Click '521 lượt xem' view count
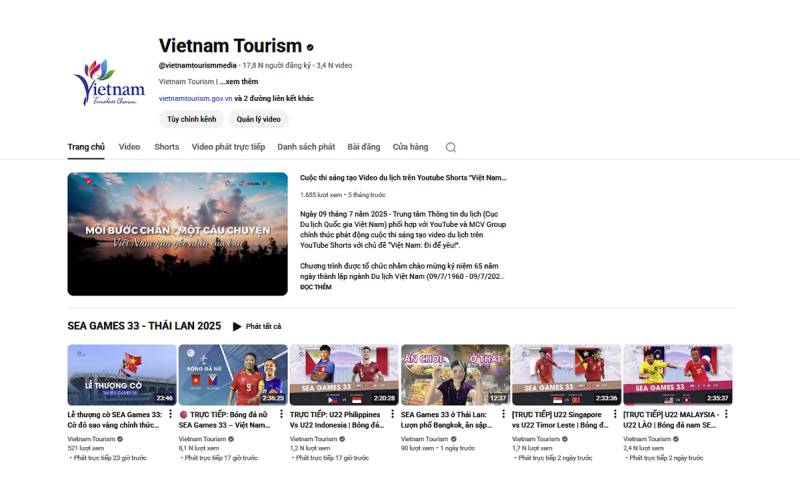 pos(86,448)
